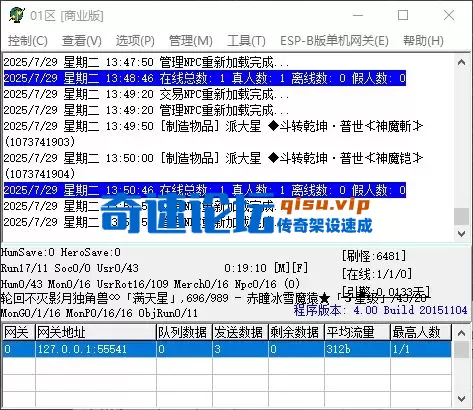Select the 13:49:20 交易NPC重新加载完成 log line
The height and width of the screenshot is (410, 473).
tap(147, 94)
